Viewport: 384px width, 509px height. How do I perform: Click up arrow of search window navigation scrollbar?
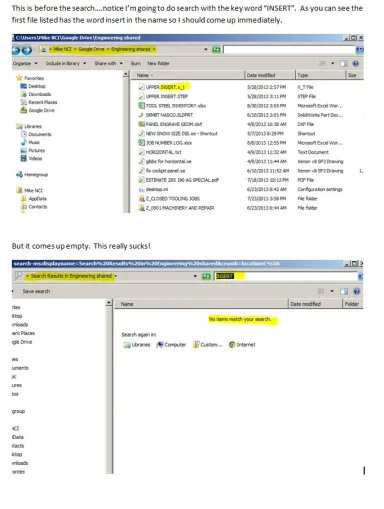tap(109, 303)
